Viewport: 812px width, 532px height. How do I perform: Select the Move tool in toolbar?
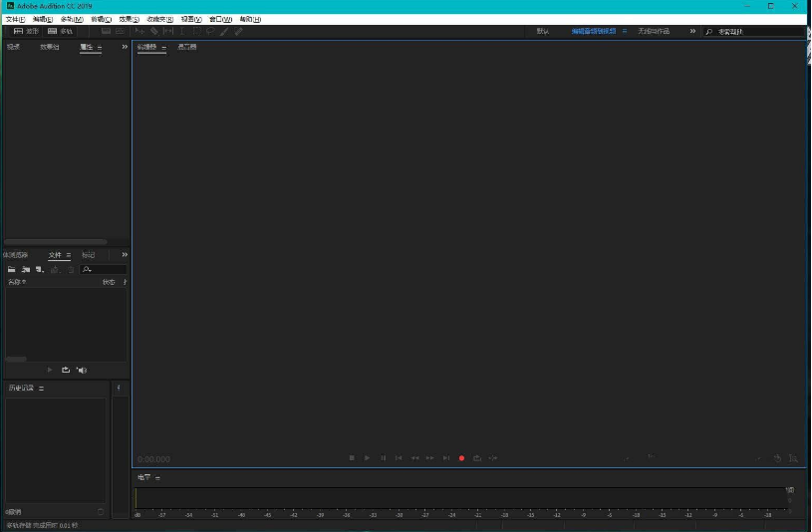click(x=139, y=32)
